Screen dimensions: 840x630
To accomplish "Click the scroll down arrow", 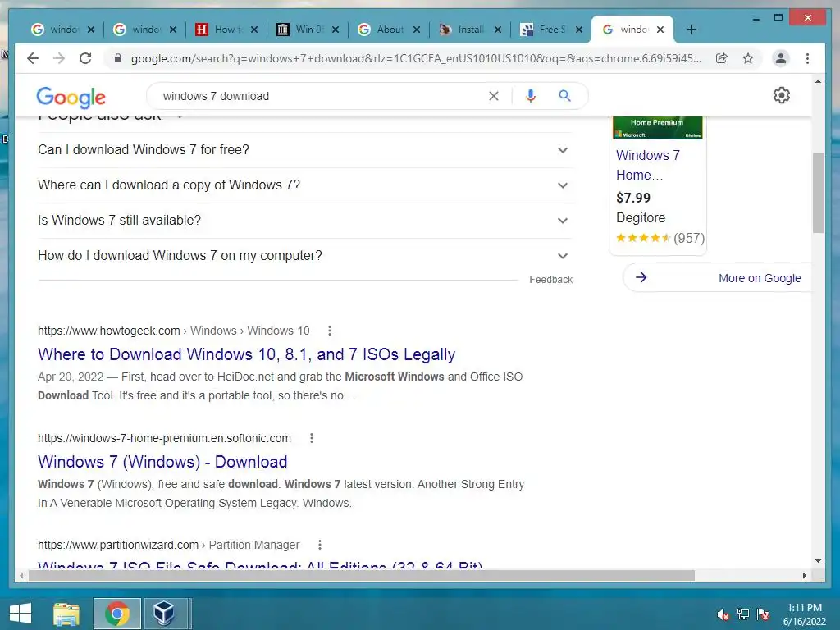I will [818, 561].
